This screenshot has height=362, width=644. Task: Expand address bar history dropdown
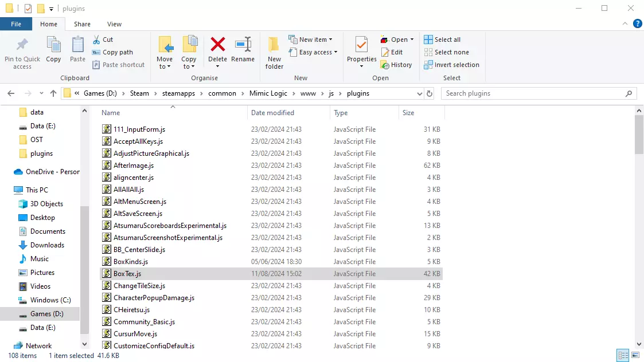pyautogui.click(x=419, y=93)
